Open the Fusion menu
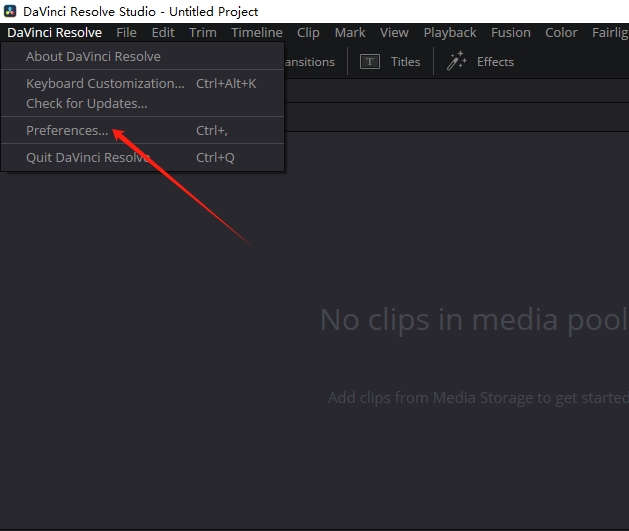This screenshot has width=629, height=531. (x=511, y=32)
